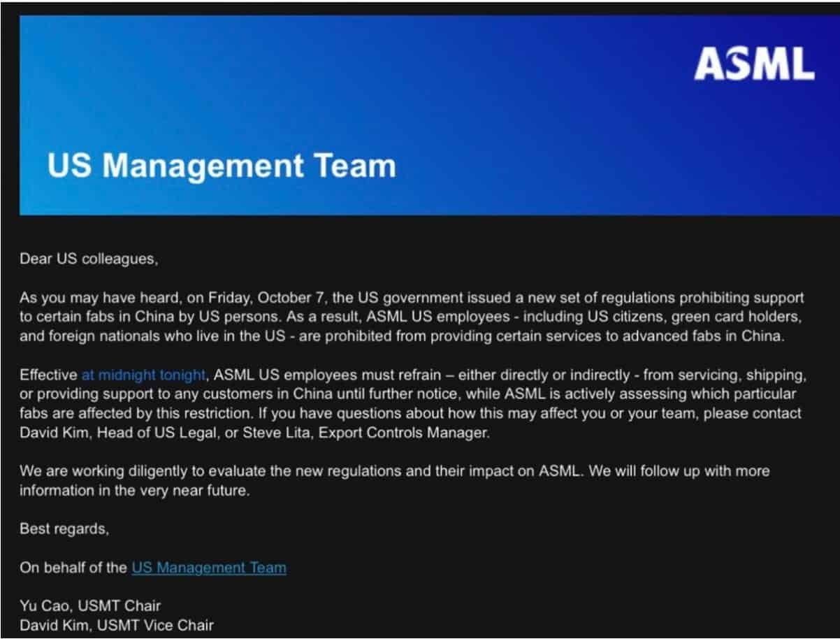840x639 pixels.
Task: Click the "As you may have heard" sentence opening
Action: (89, 298)
